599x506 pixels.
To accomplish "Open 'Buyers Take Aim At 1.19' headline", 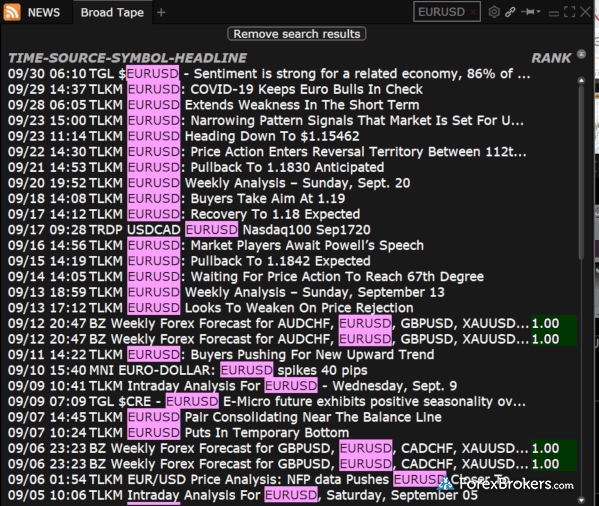I will (176, 199).
